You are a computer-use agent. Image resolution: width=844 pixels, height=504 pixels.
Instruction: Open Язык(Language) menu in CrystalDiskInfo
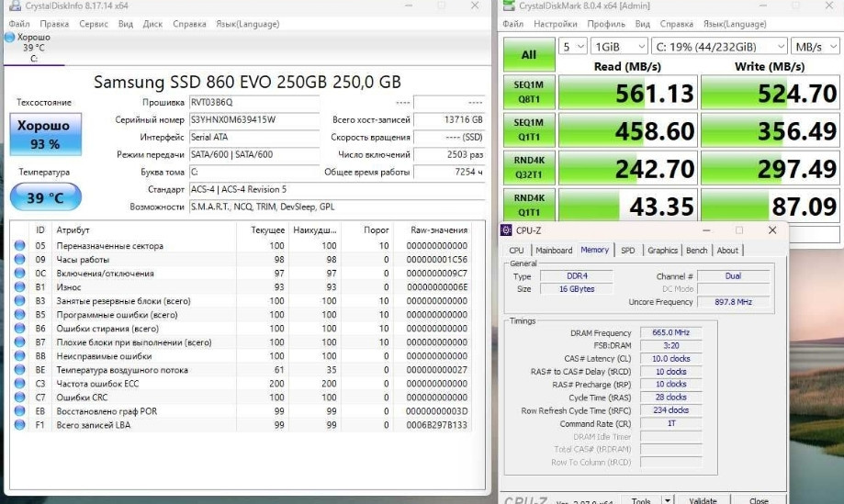point(248,24)
